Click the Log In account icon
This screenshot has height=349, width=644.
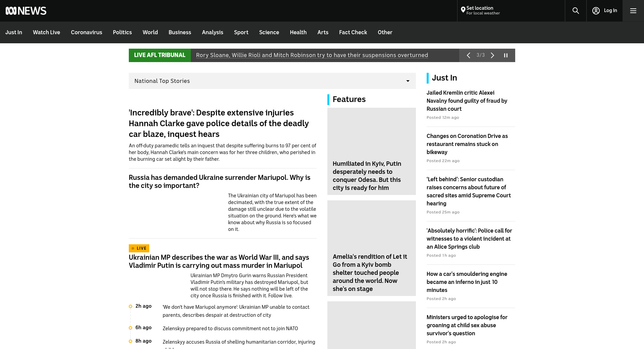pos(596,11)
